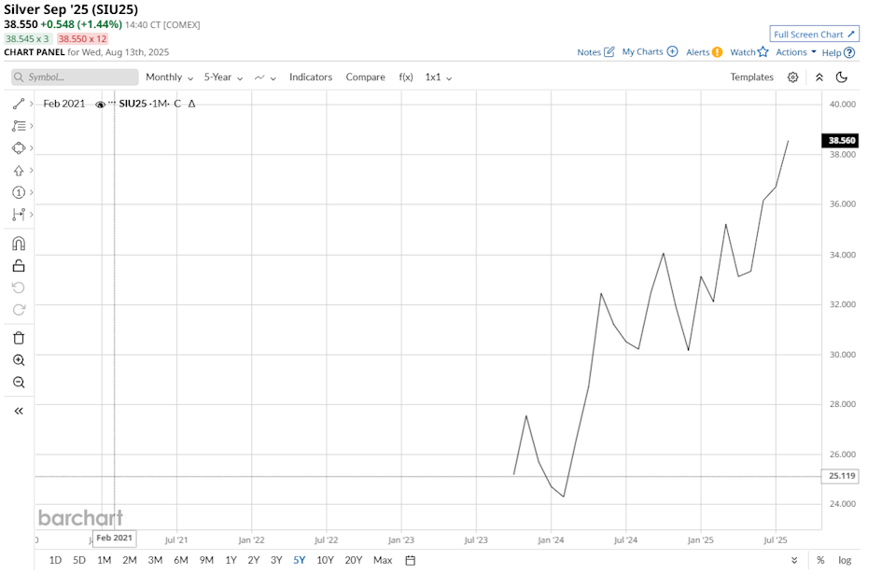Viewport: 896px width, 588px height.
Task: Open the calendar date range picker
Action: (410, 560)
